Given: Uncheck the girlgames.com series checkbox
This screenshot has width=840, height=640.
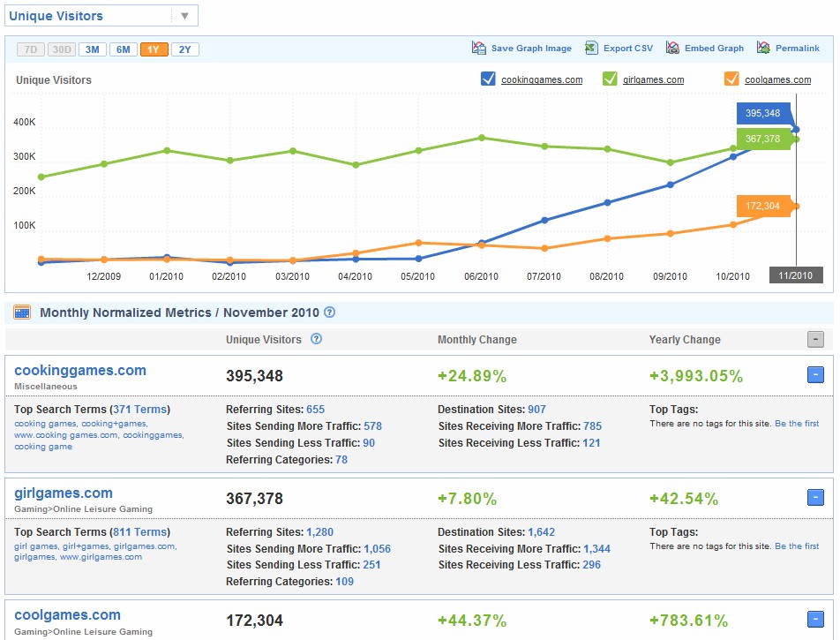Looking at the screenshot, I should click(610, 79).
